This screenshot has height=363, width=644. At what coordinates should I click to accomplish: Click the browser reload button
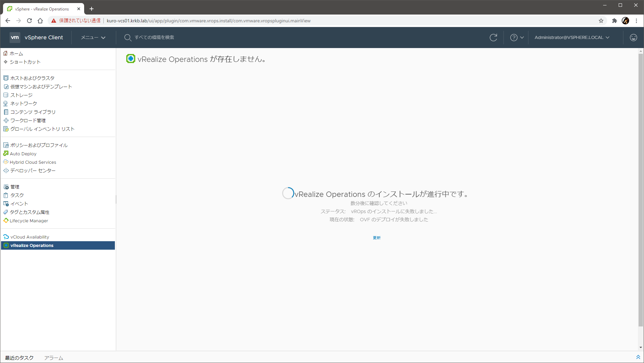point(29,21)
